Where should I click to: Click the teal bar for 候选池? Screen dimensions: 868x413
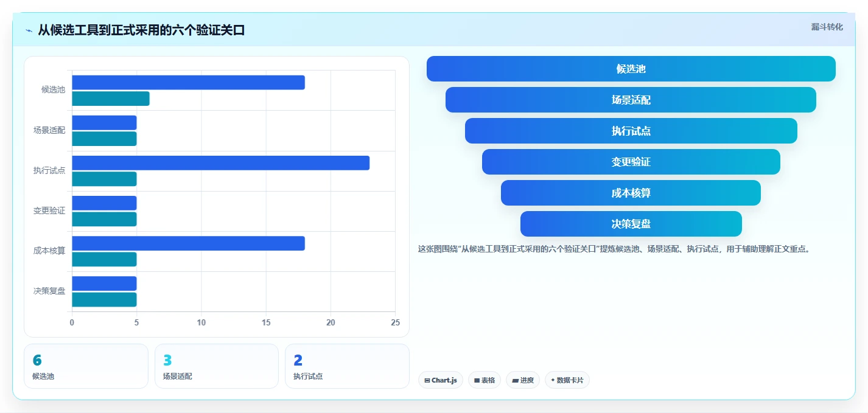click(x=111, y=99)
